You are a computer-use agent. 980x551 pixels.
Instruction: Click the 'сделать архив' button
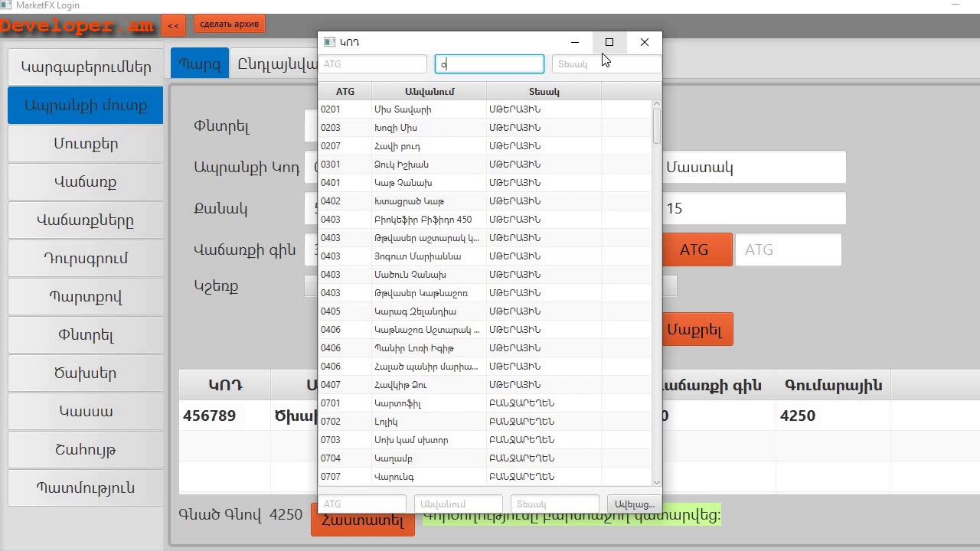click(229, 24)
